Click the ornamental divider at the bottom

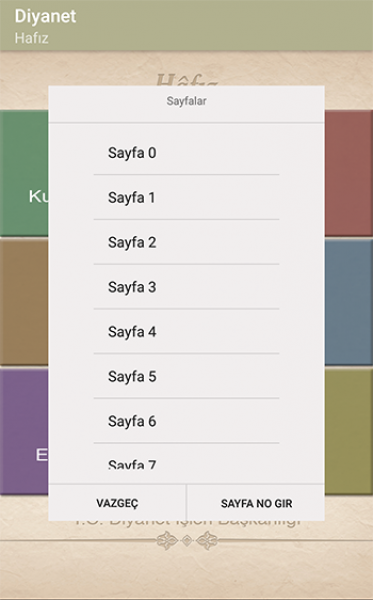pos(187,540)
